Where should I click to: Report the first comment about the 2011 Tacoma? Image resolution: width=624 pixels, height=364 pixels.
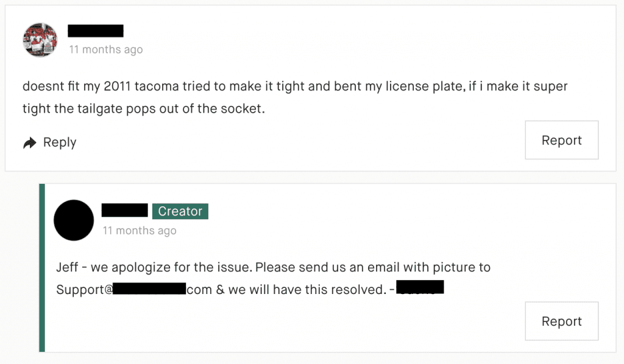click(561, 140)
